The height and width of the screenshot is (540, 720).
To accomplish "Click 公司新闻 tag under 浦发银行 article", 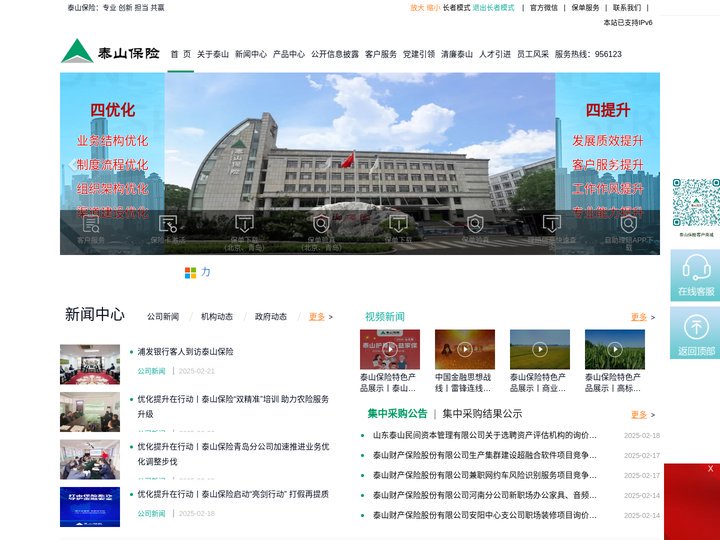I will click(151, 371).
